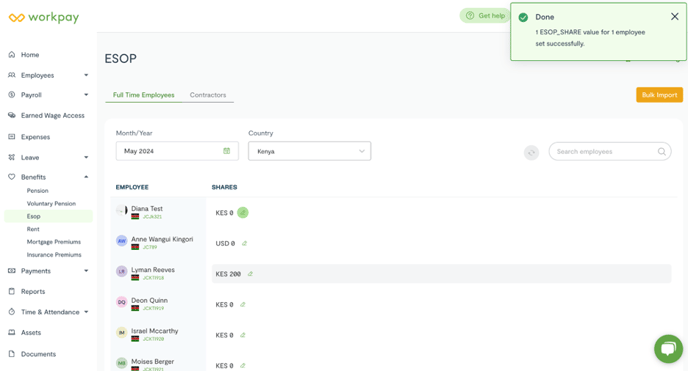The height and width of the screenshot is (371, 688).
Task: Expand the Payments menu arrow
Action: 86,271
